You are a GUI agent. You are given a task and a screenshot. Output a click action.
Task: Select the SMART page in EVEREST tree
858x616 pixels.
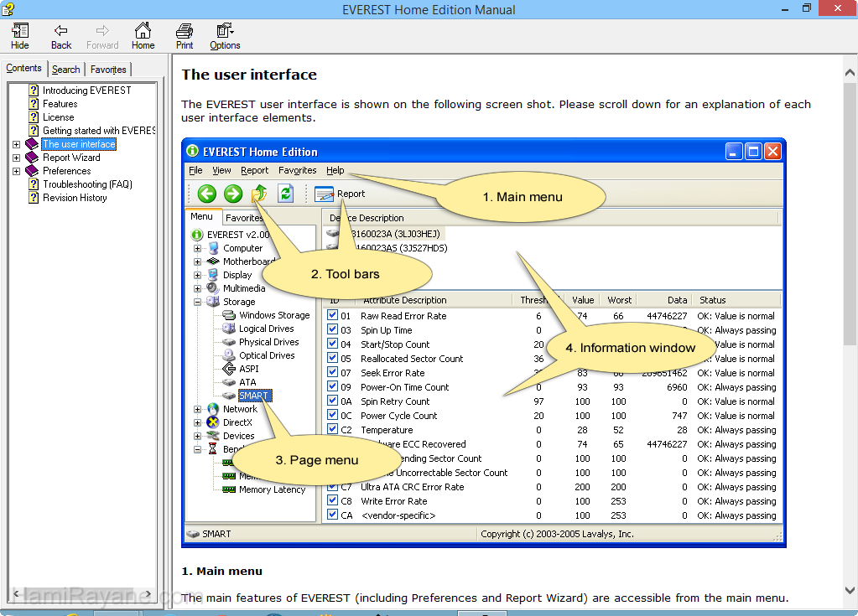254,396
